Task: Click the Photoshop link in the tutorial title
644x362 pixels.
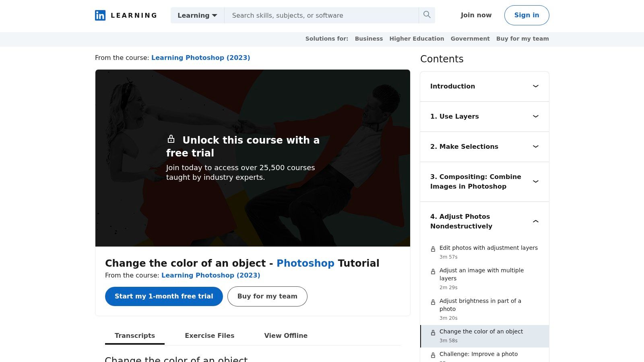Action: [x=305, y=263]
